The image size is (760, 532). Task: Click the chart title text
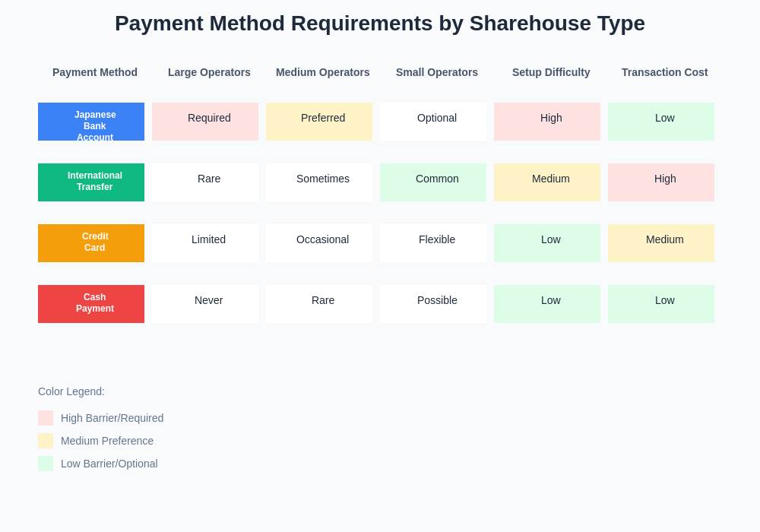tap(380, 24)
